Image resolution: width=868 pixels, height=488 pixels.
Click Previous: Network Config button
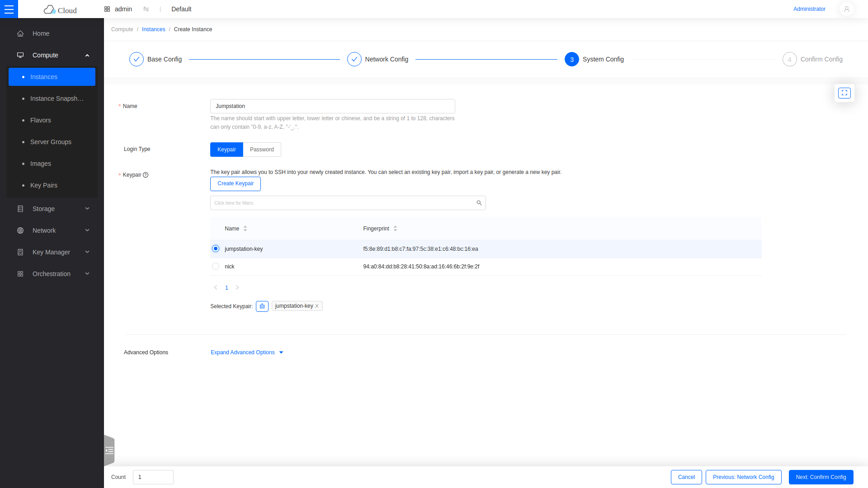pos(743,477)
